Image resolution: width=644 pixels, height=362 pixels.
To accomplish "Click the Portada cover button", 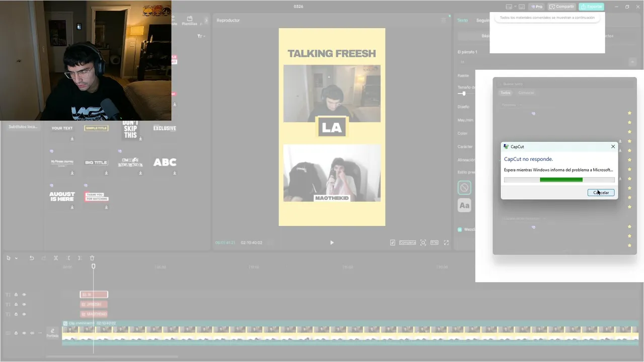I will [52, 333].
